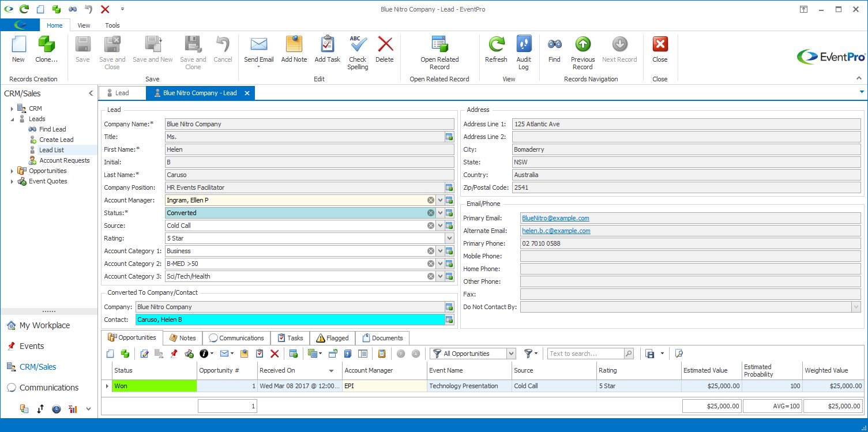Open All Opportunities filter dropdown
This screenshot has height=432, width=868.
tap(511, 354)
